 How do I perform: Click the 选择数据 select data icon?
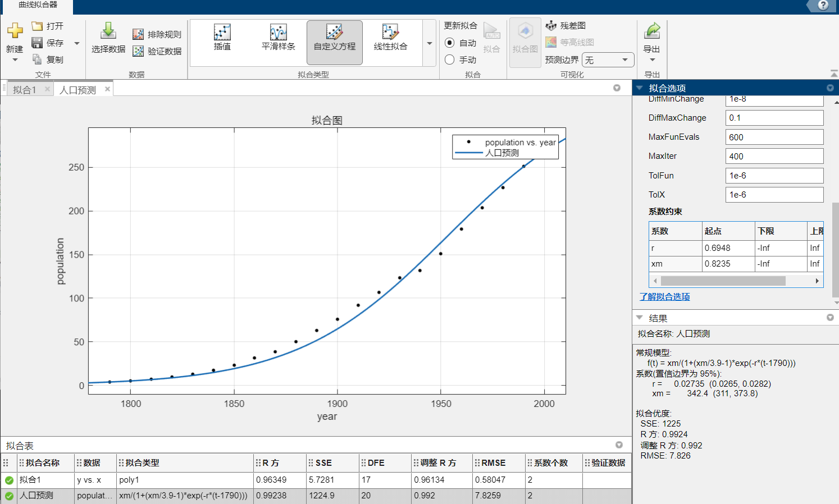[x=108, y=31]
